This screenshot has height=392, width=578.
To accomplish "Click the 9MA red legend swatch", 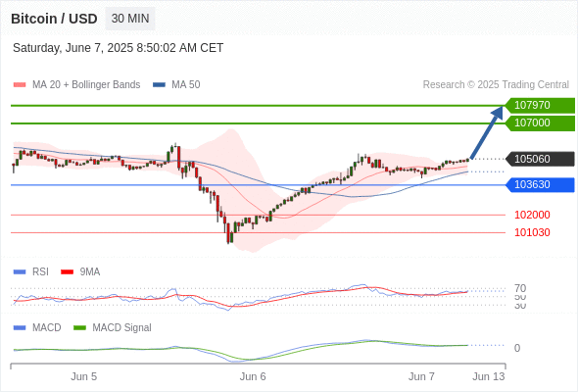I will (x=67, y=272).
